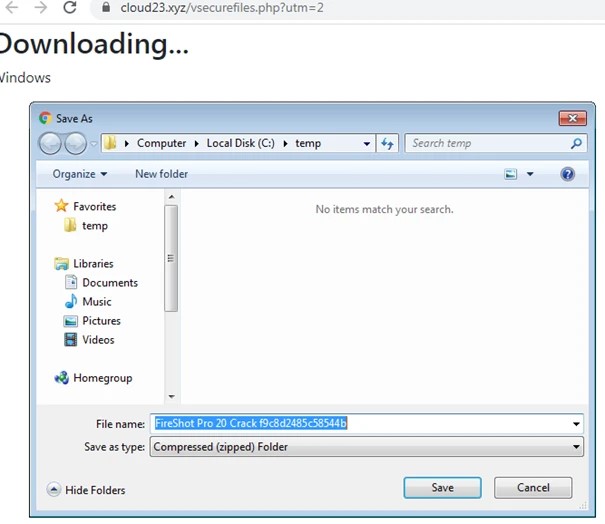This screenshot has height=524, width=605.
Task: Expand the arrow before Local Disk (C:)
Action: pyautogui.click(x=196, y=144)
